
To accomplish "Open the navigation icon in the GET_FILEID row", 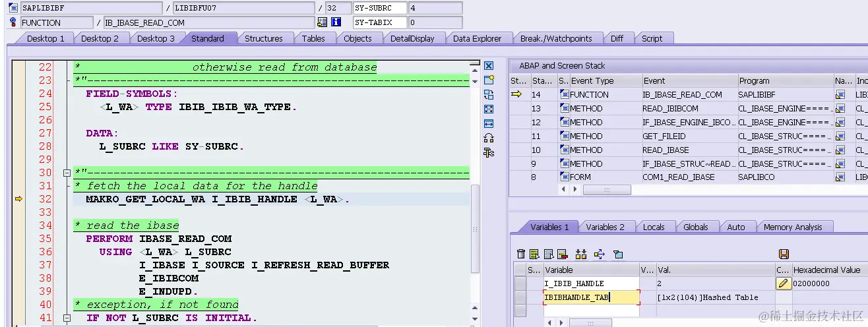I will click(840, 136).
